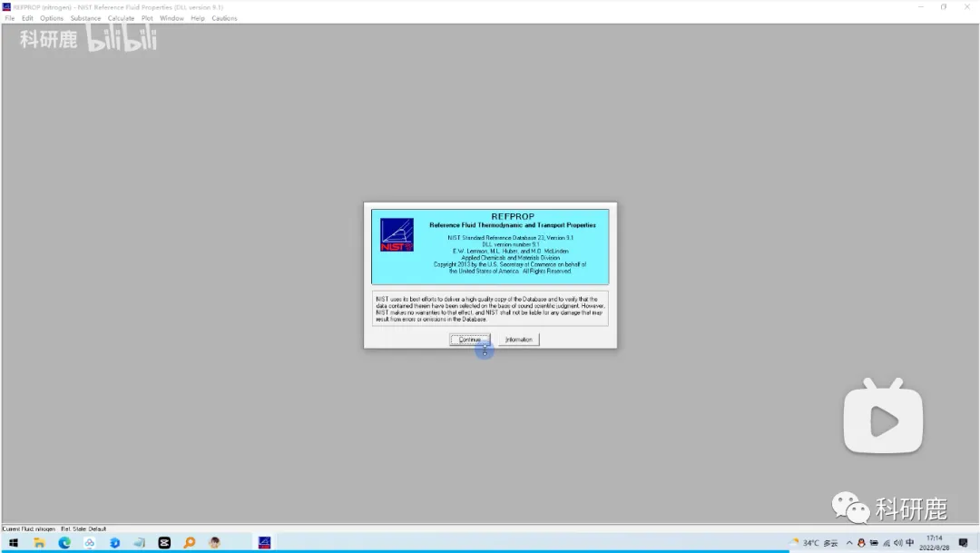This screenshot has width=980, height=553.
Task: Open the Help menu
Action: point(198,18)
